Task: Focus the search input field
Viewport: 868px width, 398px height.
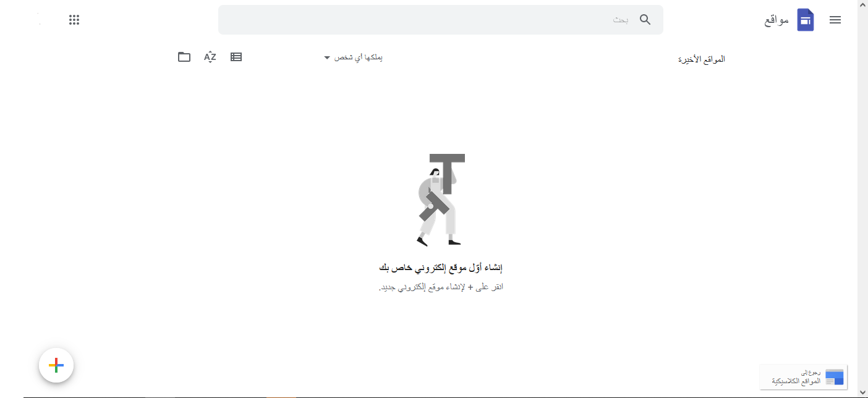Action: coord(440,20)
